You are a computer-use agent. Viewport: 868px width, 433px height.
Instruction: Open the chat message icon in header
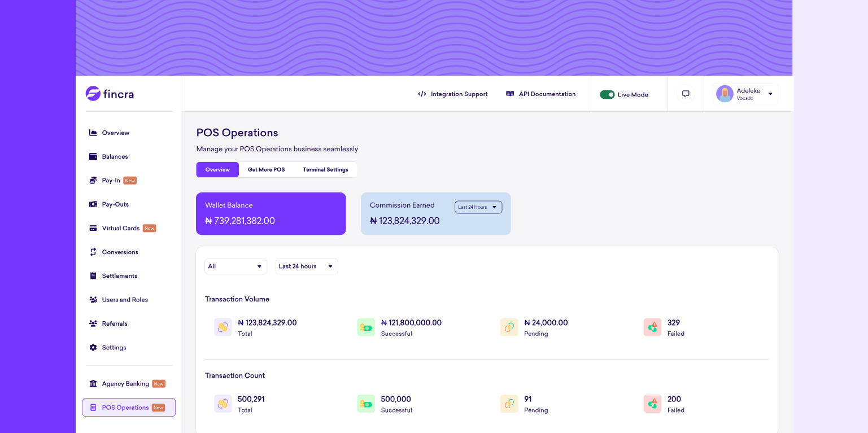click(x=686, y=94)
